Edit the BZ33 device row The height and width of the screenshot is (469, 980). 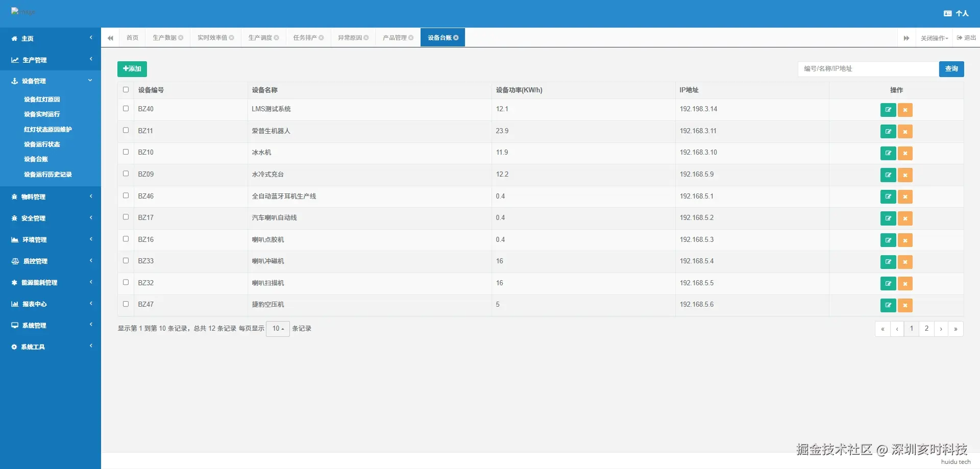pyautogui.click(x=888, y=262)
